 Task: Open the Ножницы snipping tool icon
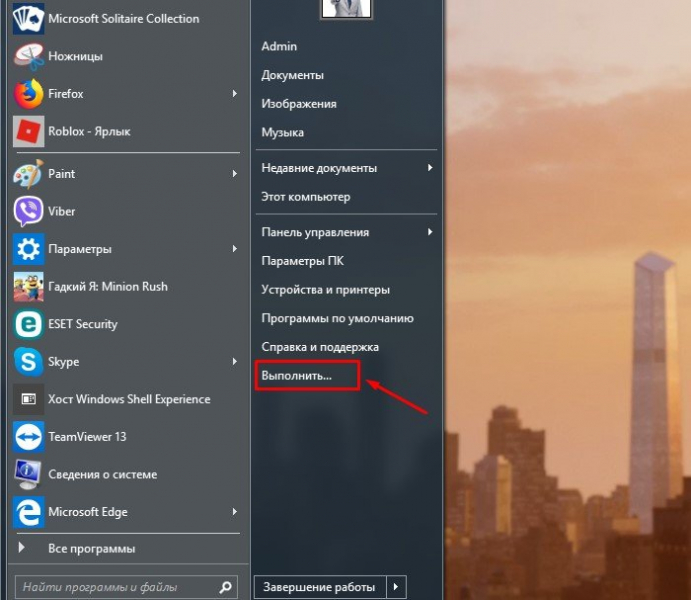[x=28, y=56]
